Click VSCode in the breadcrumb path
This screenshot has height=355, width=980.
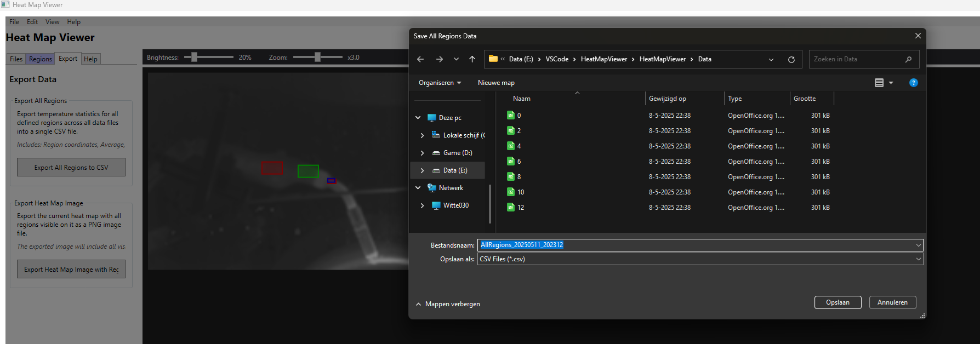[557, 59]
